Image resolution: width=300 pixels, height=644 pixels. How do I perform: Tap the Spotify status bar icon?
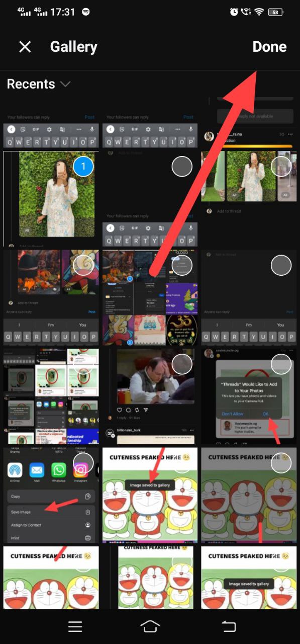[x=86, y=12]
